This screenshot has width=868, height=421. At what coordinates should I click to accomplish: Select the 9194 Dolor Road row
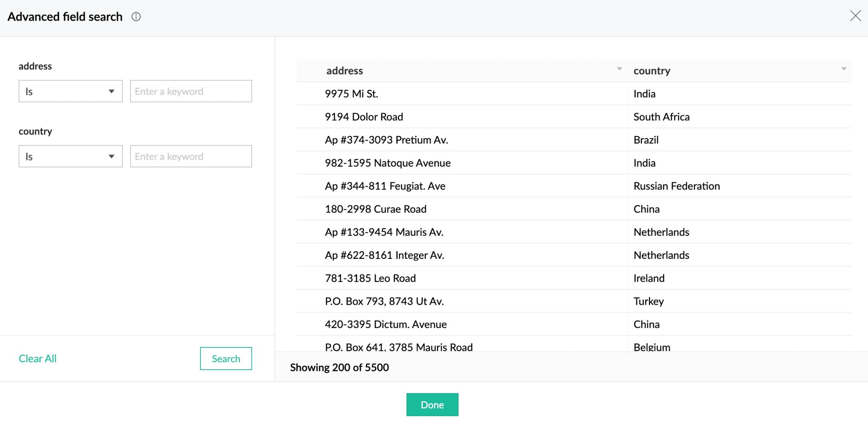pos(364,117)
